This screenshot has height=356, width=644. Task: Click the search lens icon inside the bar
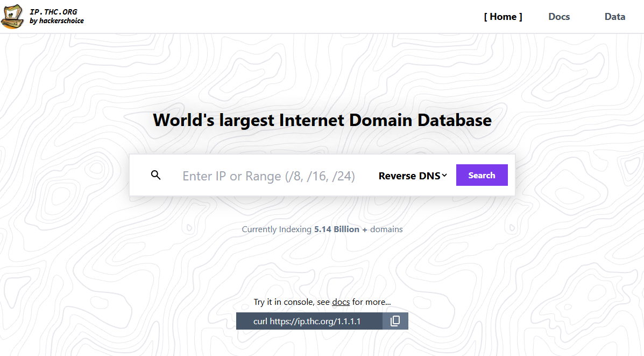click(x=155, y=174)
